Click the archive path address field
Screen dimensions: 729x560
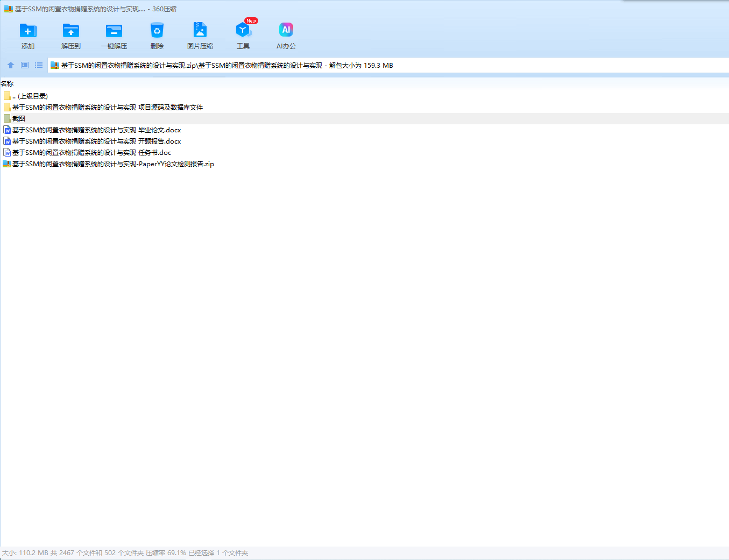point(388,65)
